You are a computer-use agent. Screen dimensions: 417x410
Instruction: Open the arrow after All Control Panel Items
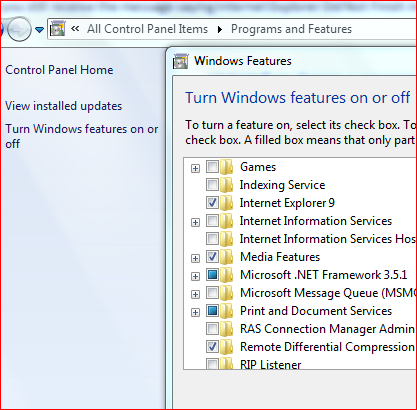220,29
